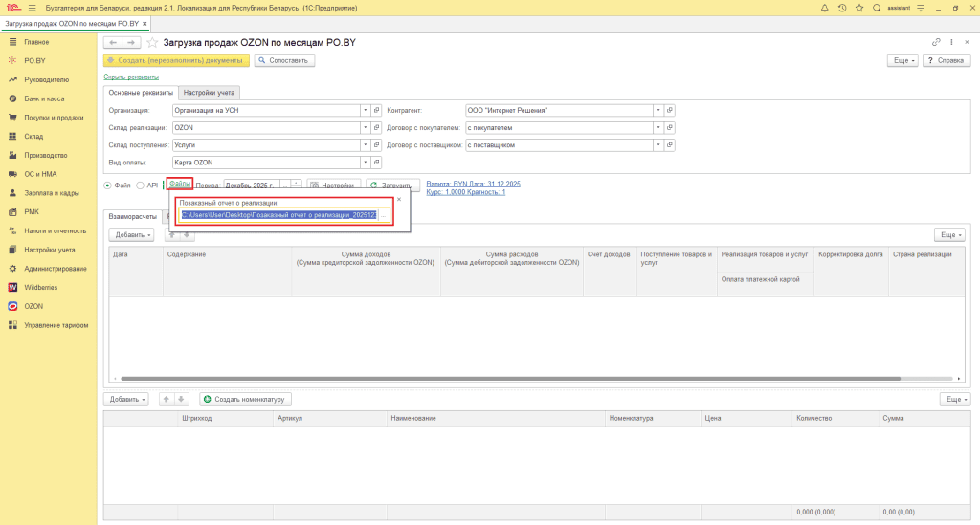Open favorites star in title bar
Image resolution: width=980 pixels, height=525 pixels.
859,8
